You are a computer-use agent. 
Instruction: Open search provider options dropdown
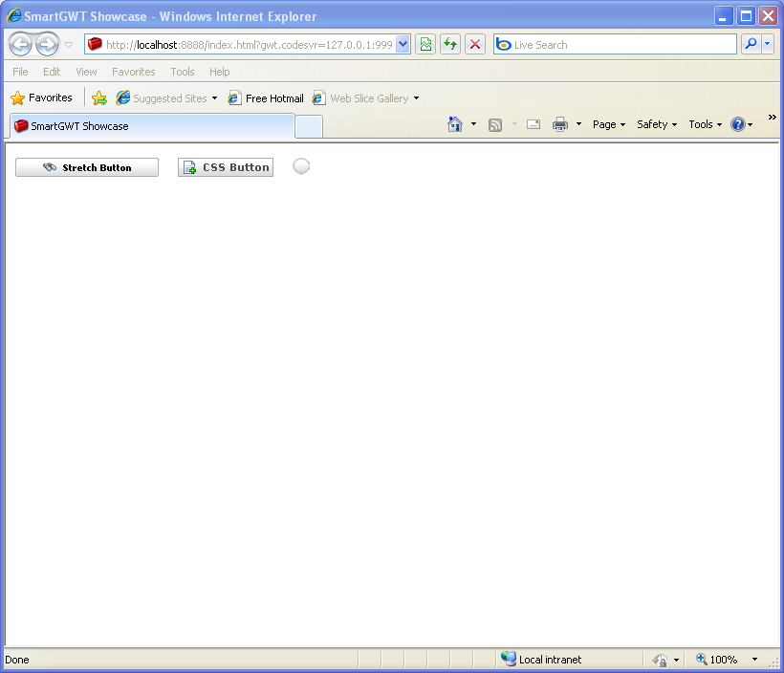tap(768, 45)
